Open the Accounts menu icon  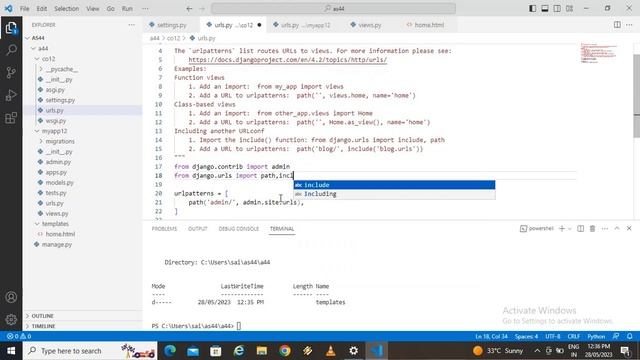(x=11, y=297)
